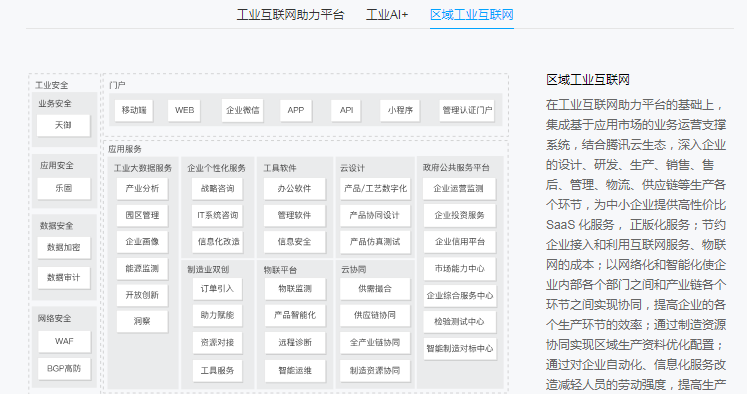Viewport: 747px width, 394px height.
Task: Click the 工业安全 section label
Action: (51, 85)
